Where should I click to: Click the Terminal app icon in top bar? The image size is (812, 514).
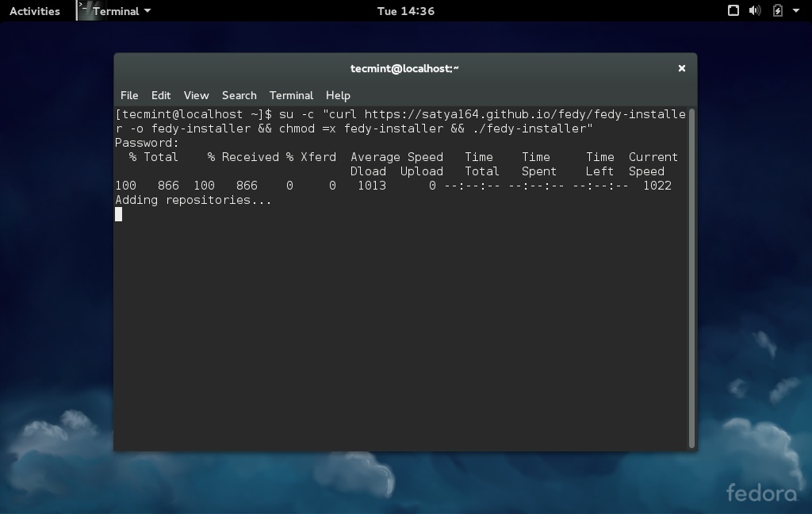point(85,10)
